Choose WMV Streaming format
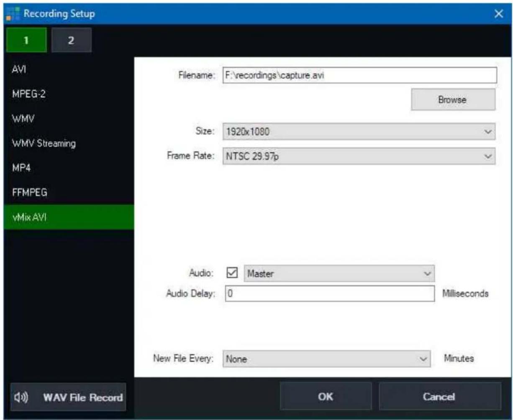 (x=69, y=143)
